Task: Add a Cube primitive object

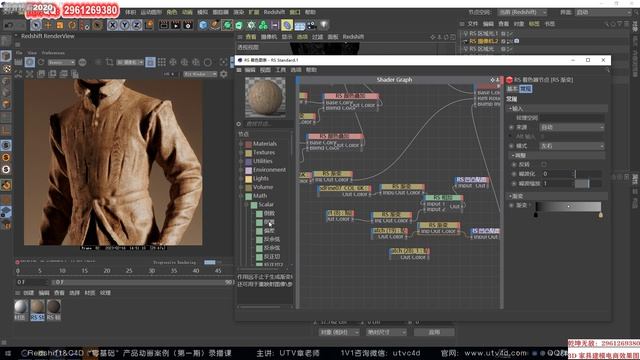Action: [x=203, y=25]
